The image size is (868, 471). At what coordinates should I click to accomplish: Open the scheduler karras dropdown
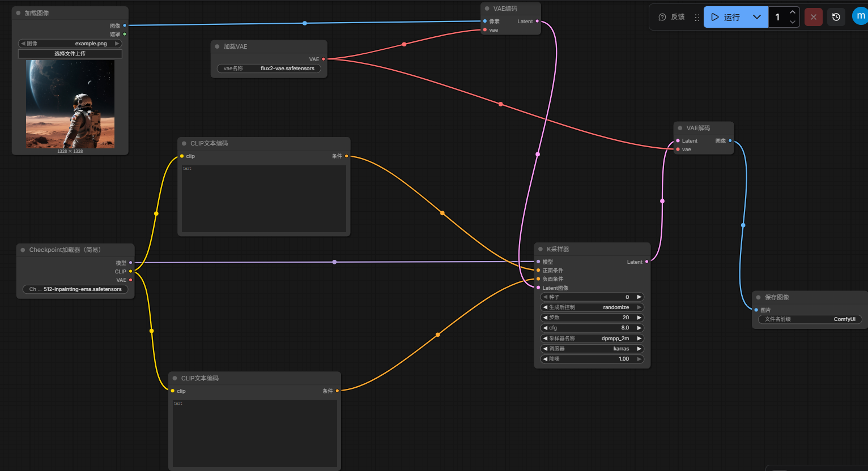pos(592,349)
